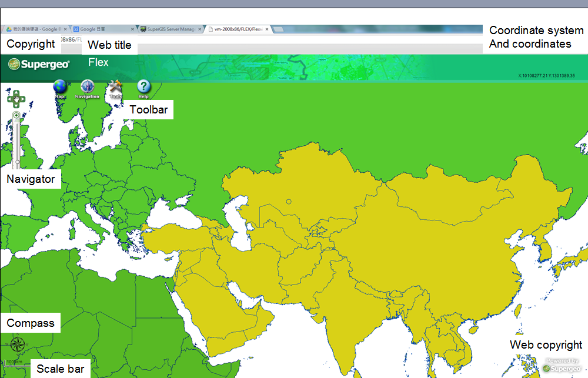This screenshot has height=378, width=588.
Task: Click the compass rose icon
Action: [x=18, y=344]
